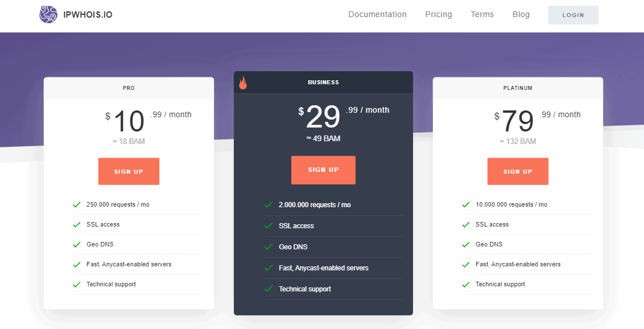The width and height of the screenshot is (644, 329).
Task: Click the .99 / month text in Business plan
Action: 368,110
